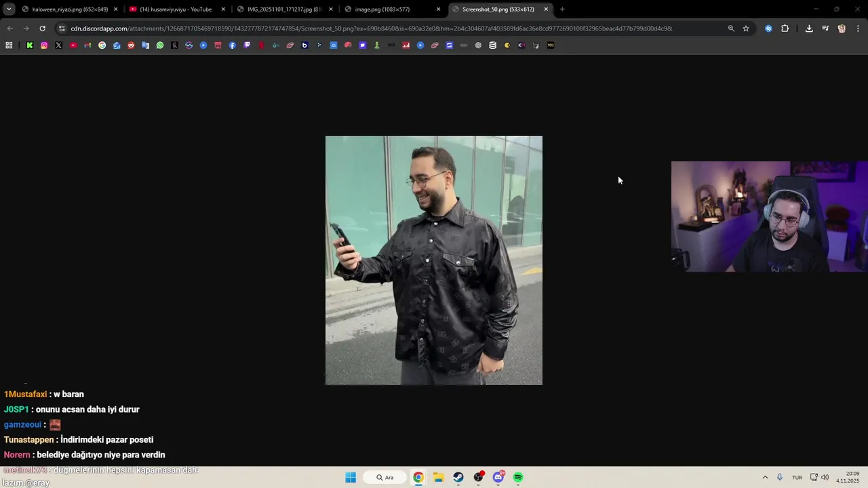
Task: Open Discord from the taskbar
Action: point(498,477)
